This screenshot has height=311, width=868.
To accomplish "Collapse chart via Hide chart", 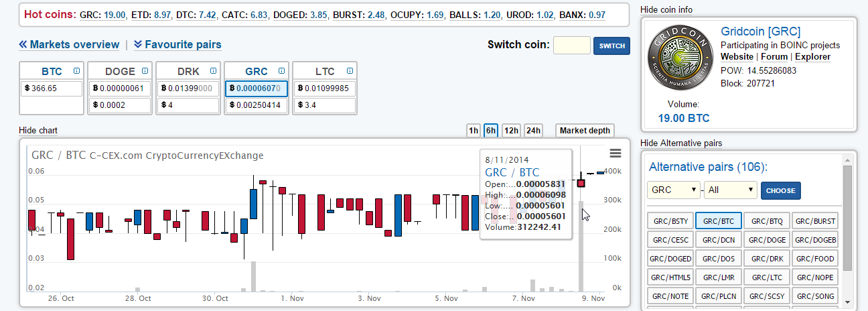I will point(38,130).
